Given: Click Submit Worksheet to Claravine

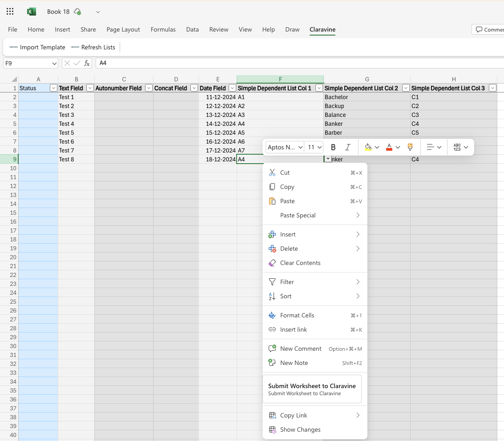Looking at the screenshot, I should [312, 389].
